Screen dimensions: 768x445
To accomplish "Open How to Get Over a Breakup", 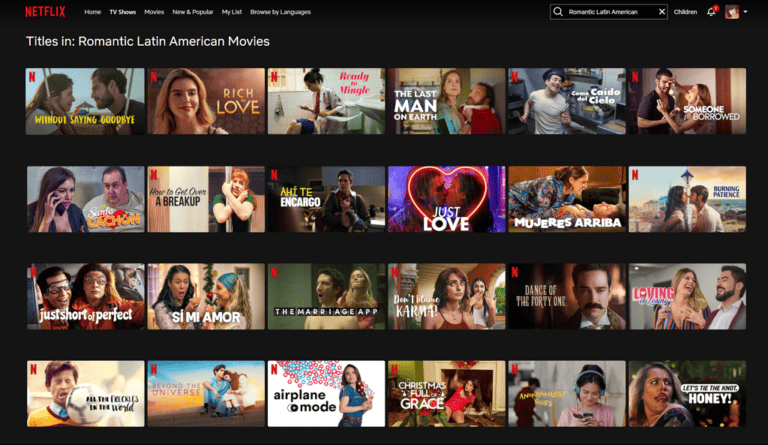I will point(206,199).
